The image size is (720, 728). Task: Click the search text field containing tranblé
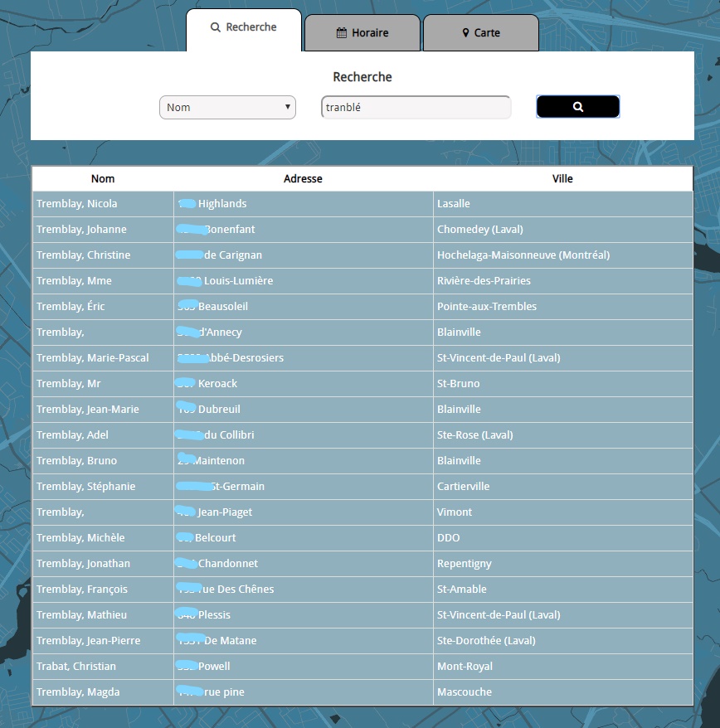point(416,107)
